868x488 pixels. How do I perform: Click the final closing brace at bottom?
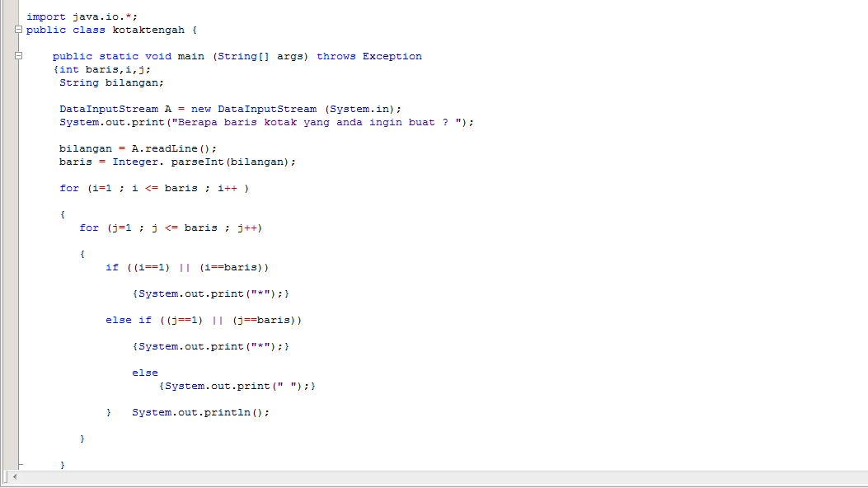point(62,464)
